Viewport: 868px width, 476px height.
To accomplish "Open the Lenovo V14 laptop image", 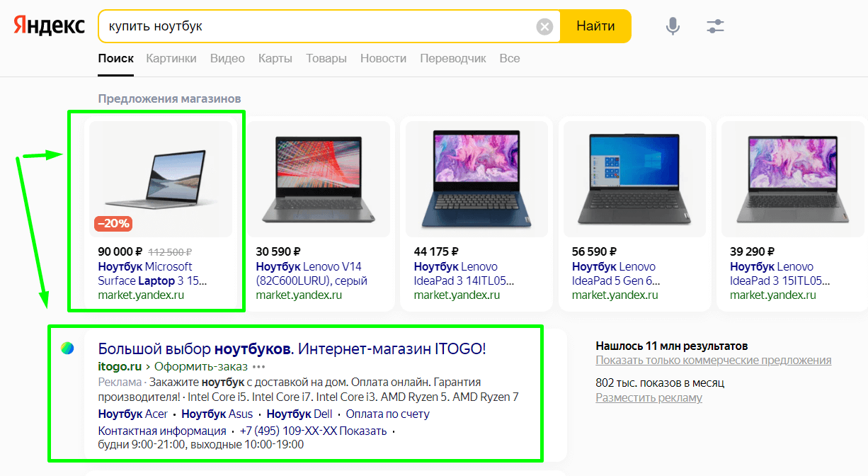I will point(319,179).
